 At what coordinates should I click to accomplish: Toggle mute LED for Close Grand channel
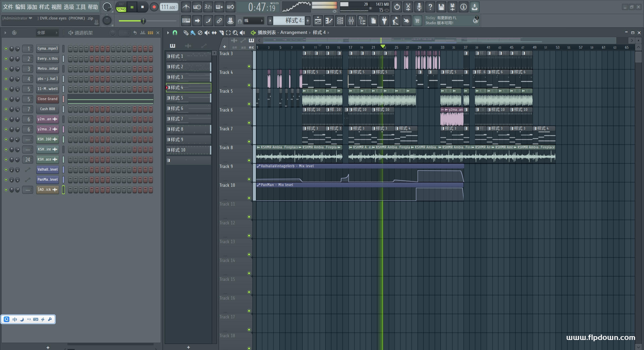[x=6, y=99]
